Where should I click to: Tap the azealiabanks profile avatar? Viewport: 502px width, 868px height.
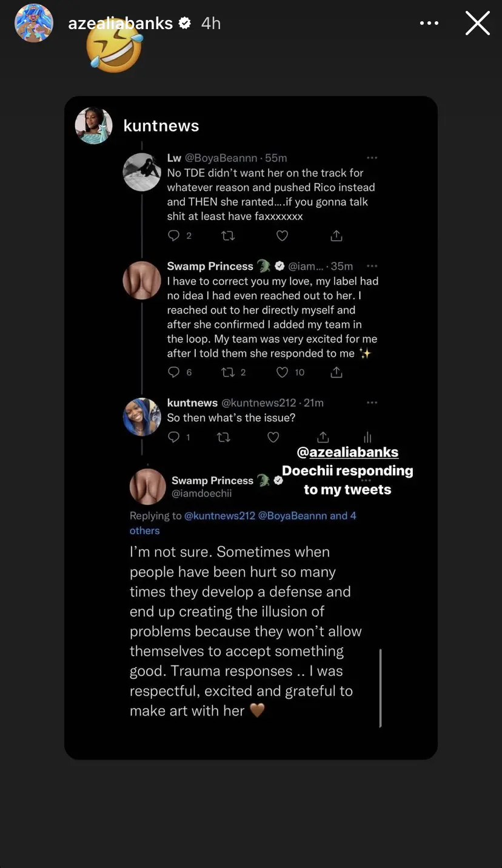[34, 23]
